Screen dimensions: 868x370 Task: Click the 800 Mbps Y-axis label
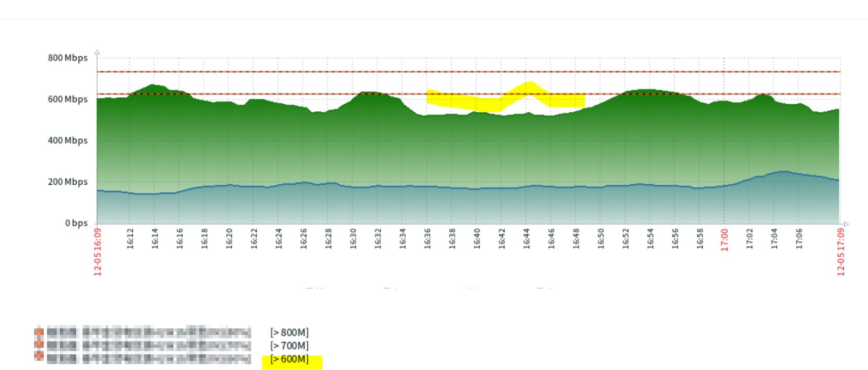point(68,58)
